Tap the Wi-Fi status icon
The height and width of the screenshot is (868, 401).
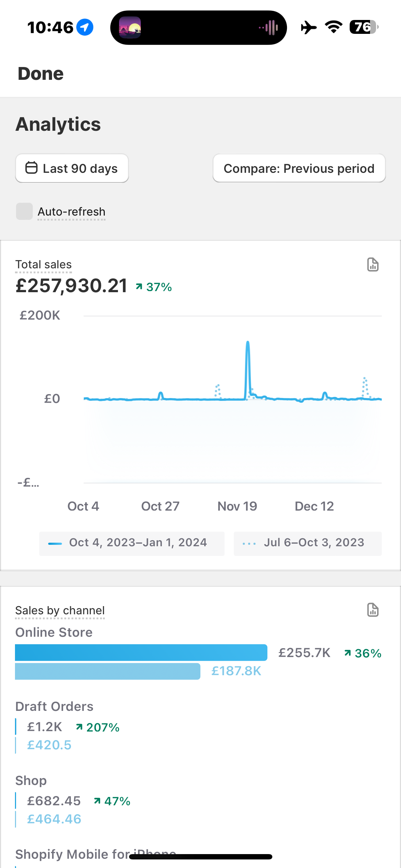tap(334, 27)
